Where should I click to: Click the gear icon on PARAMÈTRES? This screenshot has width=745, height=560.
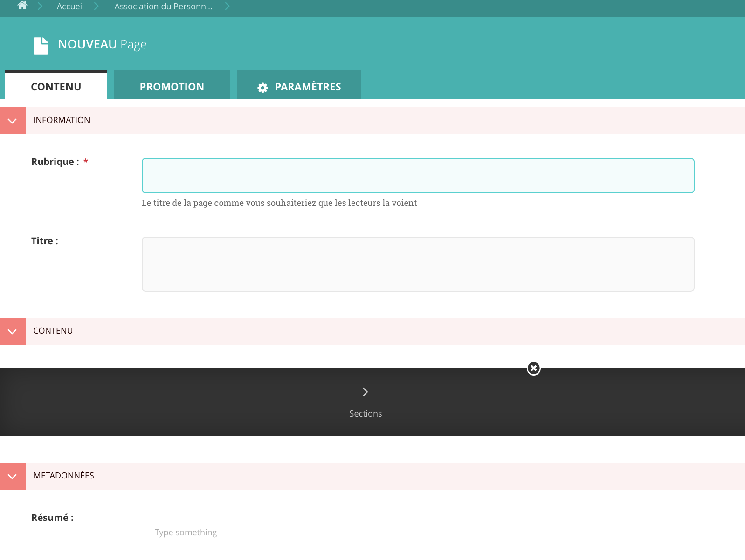tap(262, 88)
